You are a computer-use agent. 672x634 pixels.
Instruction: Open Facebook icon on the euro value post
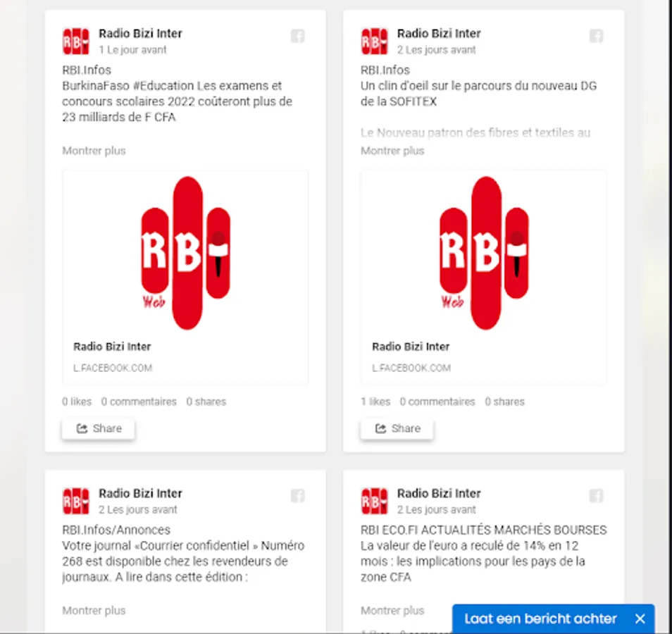[596, 496]
